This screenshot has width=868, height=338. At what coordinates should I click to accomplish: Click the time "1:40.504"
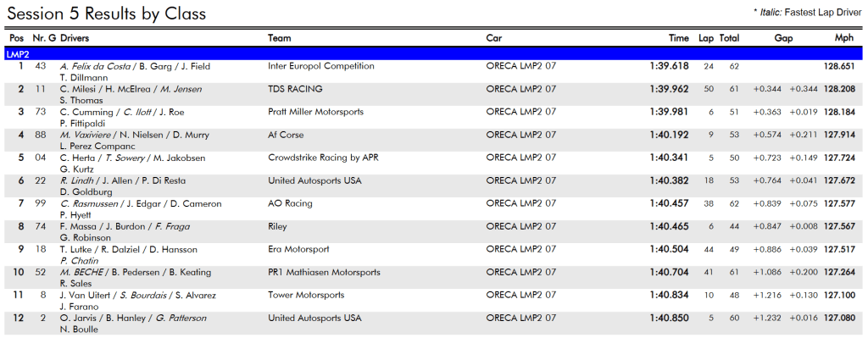tap(670, 250)
